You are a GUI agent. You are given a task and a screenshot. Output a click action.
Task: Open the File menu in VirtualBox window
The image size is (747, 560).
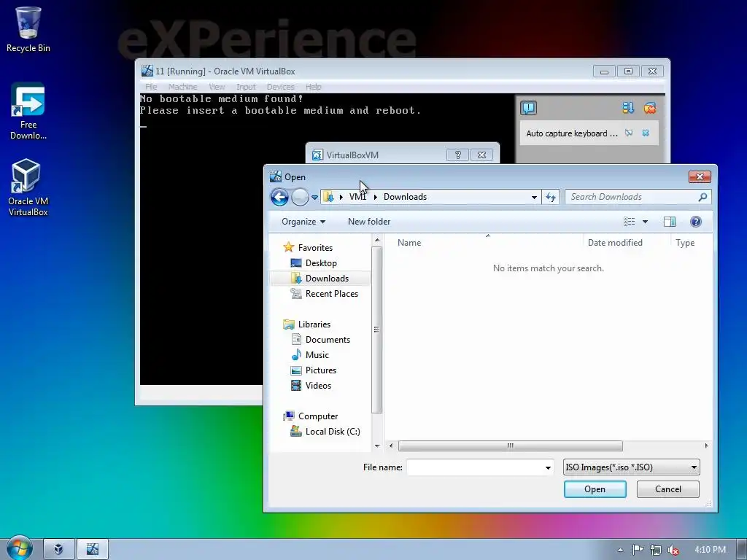(x=151, y=87)
